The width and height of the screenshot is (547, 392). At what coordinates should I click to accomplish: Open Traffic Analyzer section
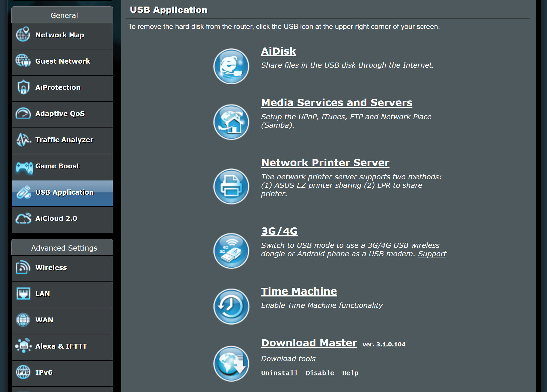click(62, 141)
